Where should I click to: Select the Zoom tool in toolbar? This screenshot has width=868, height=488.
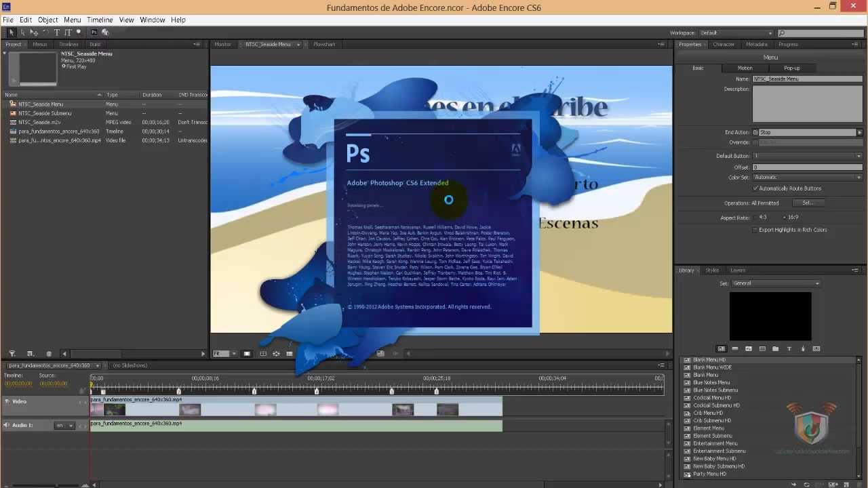[79, 32]
